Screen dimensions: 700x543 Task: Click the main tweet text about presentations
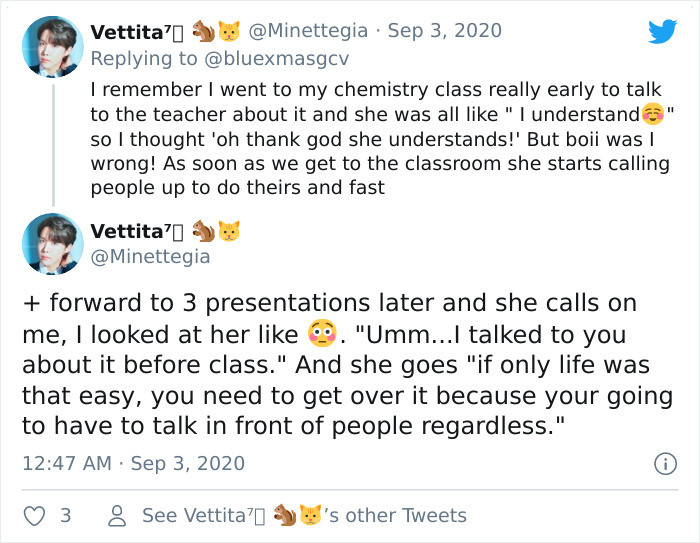click(x=348, y=364)
